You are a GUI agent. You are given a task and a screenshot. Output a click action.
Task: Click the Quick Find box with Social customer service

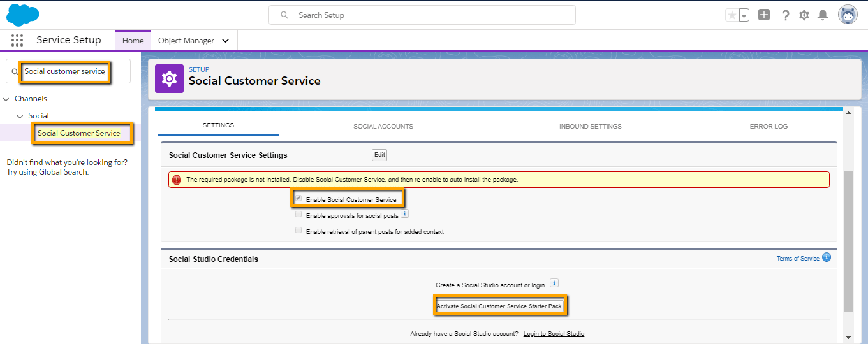68,71
